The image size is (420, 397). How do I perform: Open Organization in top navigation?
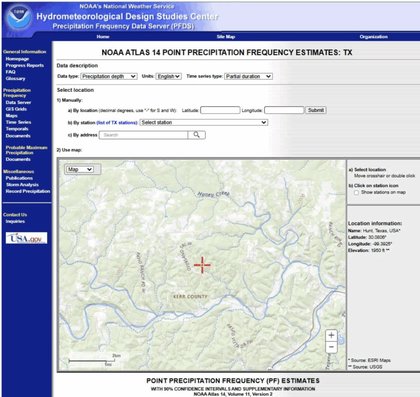point(374,37)
